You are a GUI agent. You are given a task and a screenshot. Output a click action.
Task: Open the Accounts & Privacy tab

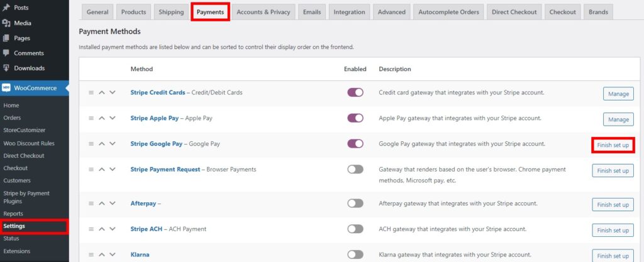point(264,12)
